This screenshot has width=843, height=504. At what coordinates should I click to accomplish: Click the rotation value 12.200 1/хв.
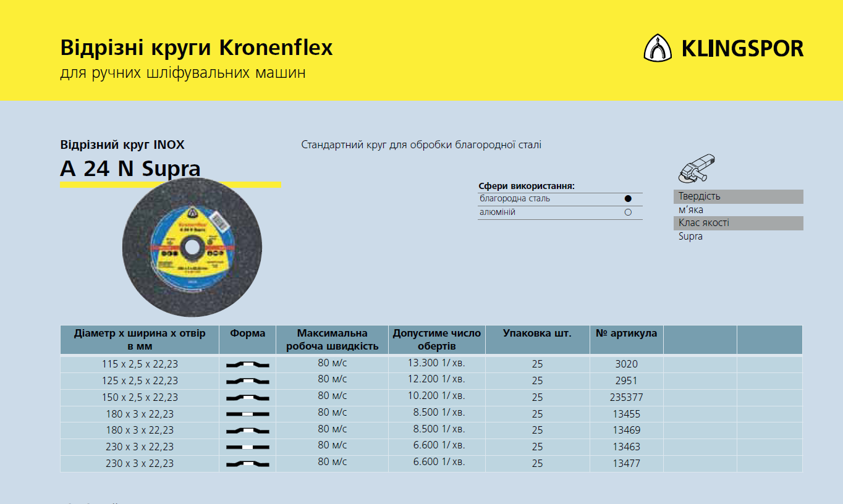pos(436,379)
